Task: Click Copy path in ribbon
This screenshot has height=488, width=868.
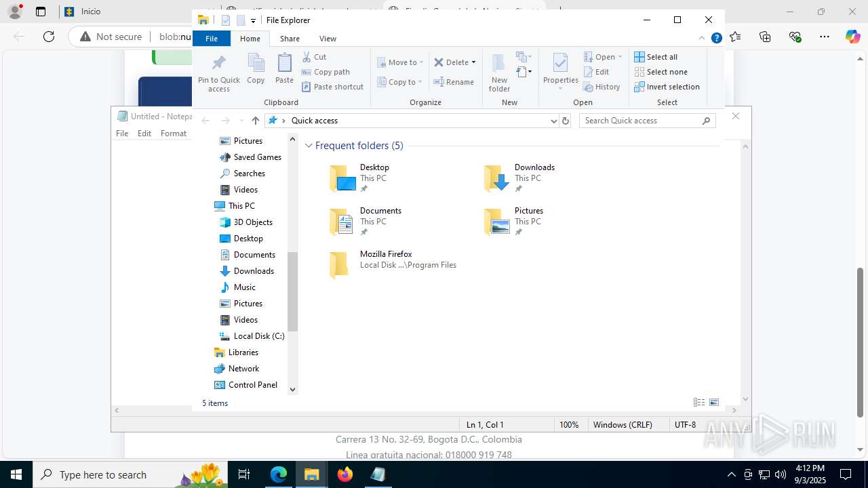Action: 325,72
